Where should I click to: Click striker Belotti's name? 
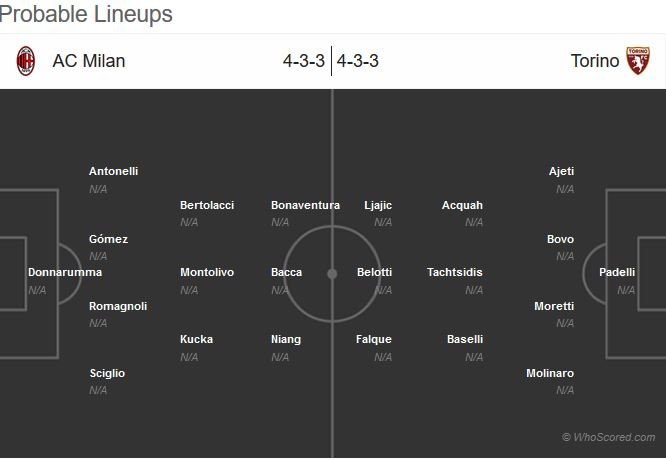click(374, 272)
